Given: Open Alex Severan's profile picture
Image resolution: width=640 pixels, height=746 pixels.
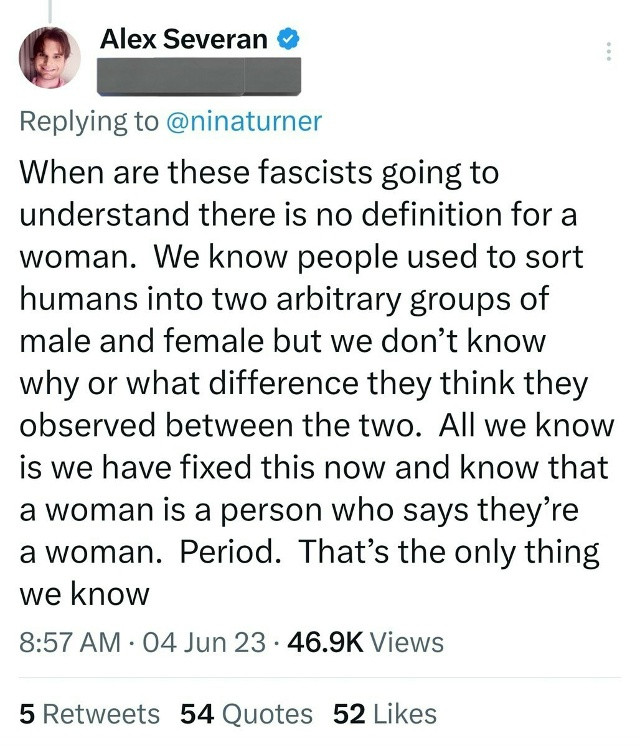Looking at the screenshot, I should point(49,58).
